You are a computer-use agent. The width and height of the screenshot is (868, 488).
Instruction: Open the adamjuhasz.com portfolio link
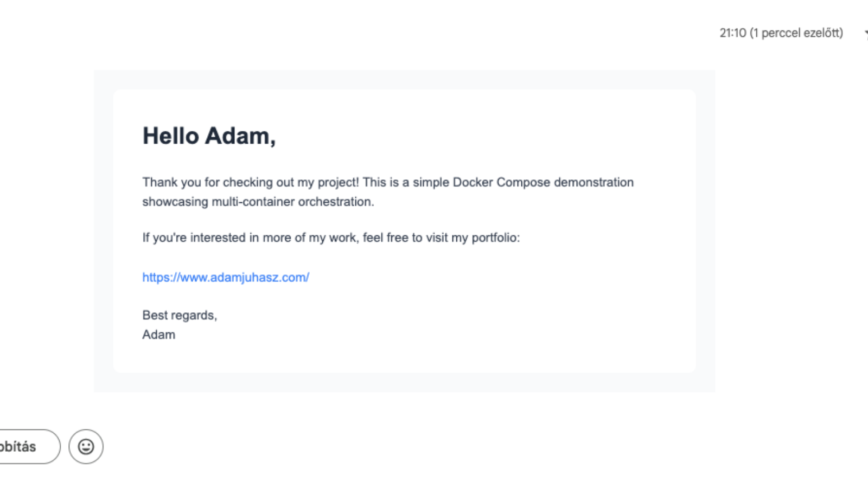[225, 277]
